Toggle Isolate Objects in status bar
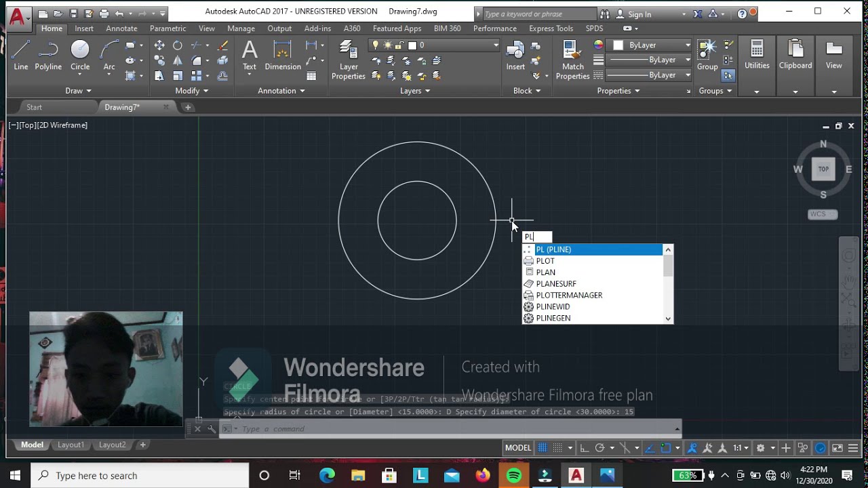 pos(802,448)
